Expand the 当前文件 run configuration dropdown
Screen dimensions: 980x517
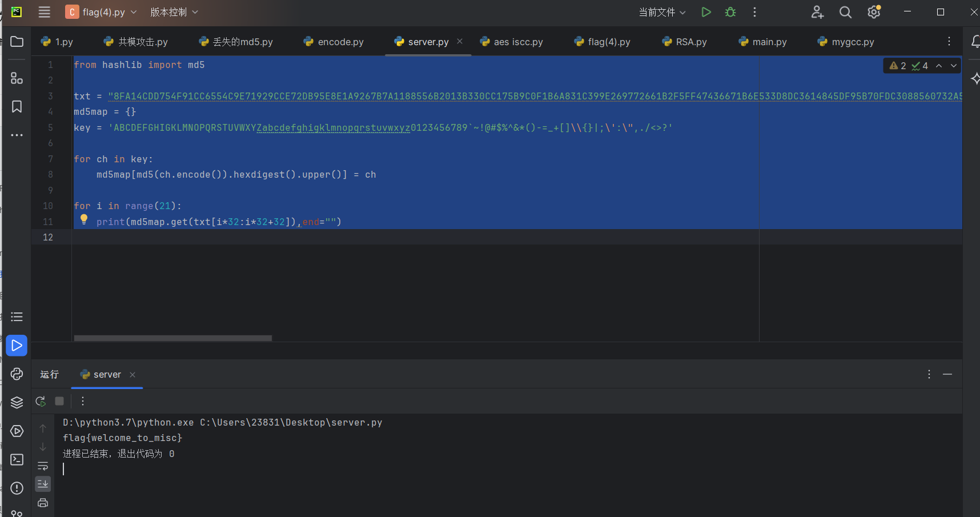pyautogui.click(x=662, y=12)
